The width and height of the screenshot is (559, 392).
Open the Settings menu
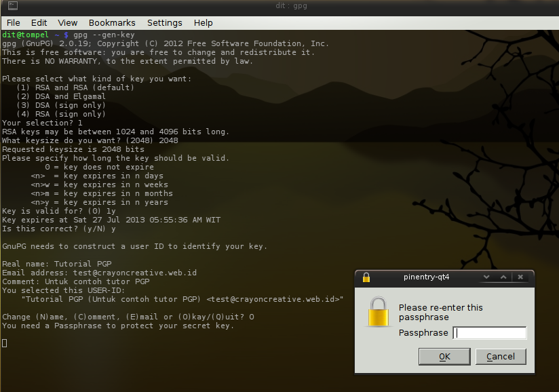pos(164,23)
